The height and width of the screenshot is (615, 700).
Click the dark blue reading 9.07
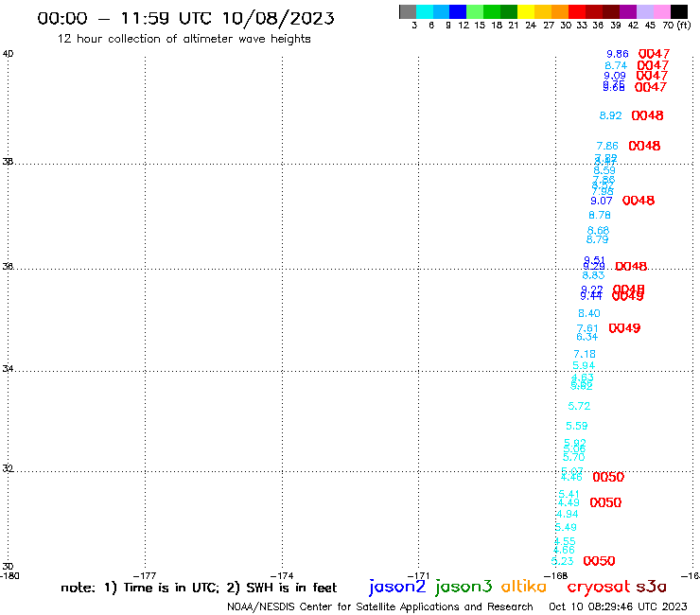602,201
